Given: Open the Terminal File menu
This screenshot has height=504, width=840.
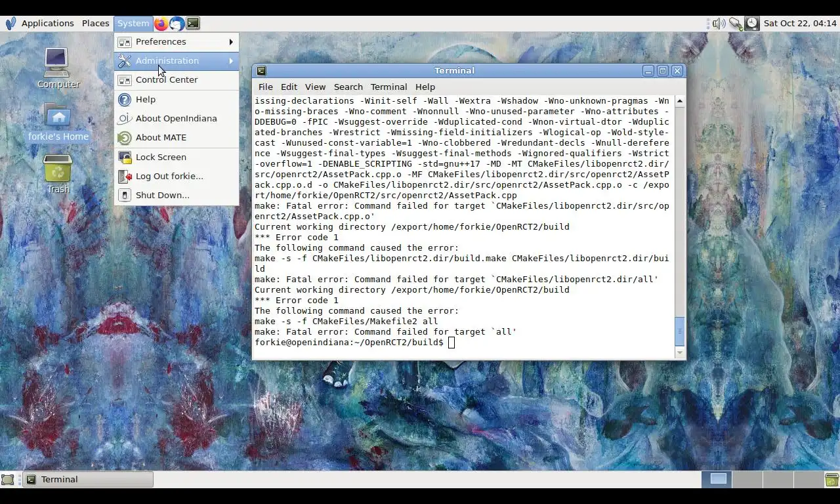Looking at the screenshot, I should coord(266,87).
